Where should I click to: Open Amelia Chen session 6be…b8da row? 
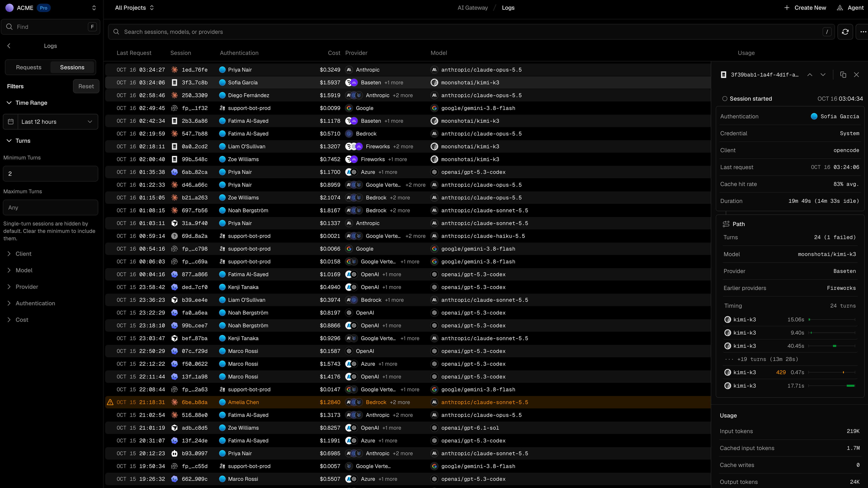point(408,402)
